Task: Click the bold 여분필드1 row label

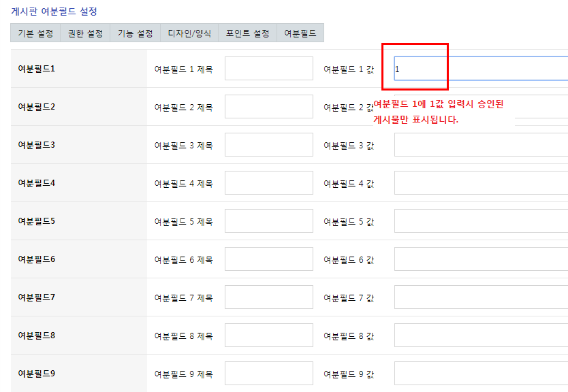Action: point(37,69)
